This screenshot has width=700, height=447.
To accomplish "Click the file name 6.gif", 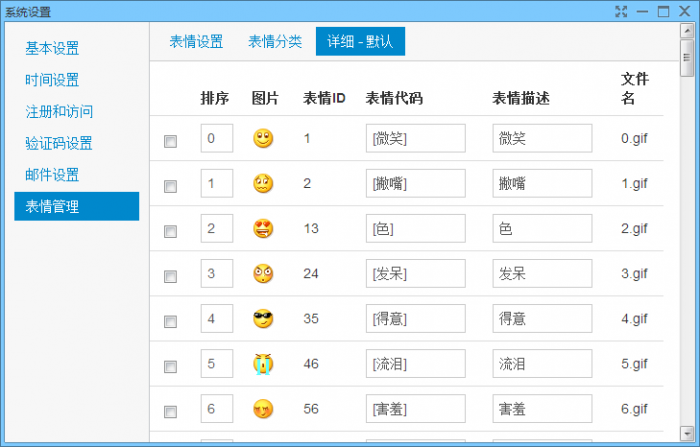I will pos(634,409).
